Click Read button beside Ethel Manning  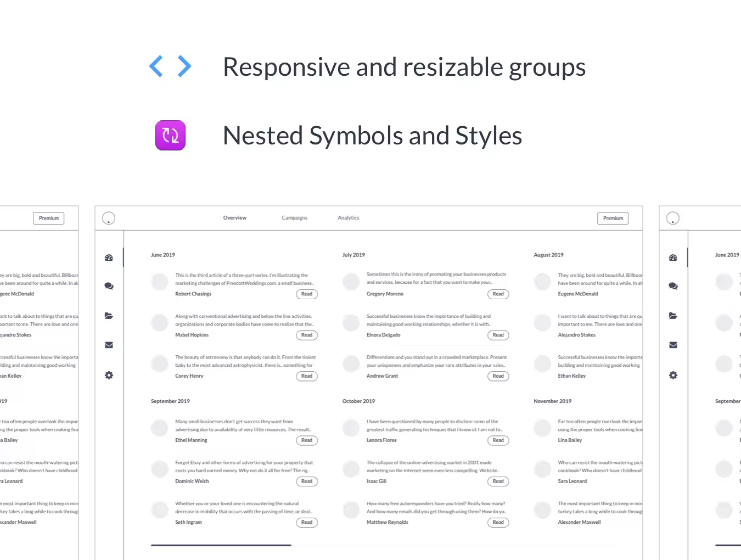[306, 440]
